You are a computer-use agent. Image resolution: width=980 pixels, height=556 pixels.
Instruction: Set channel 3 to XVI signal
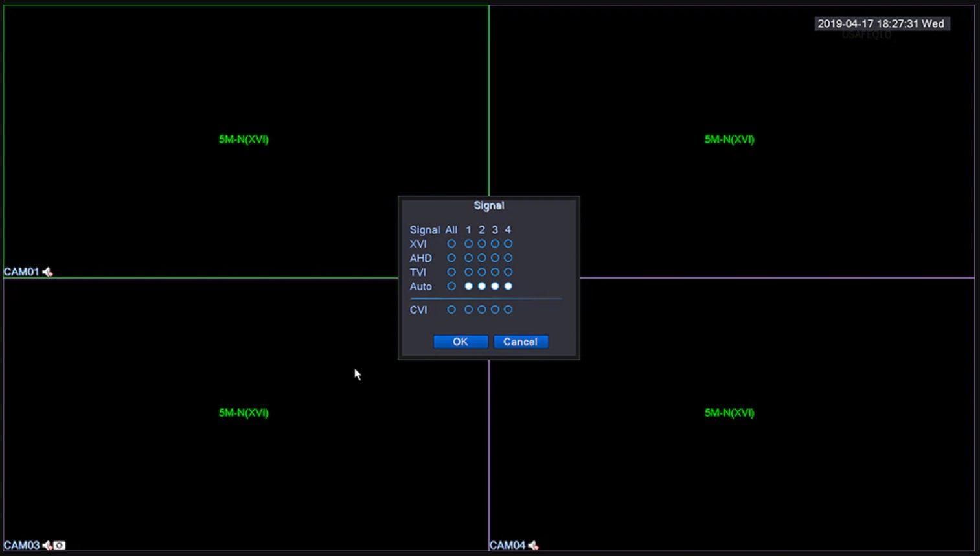[495, 244]
